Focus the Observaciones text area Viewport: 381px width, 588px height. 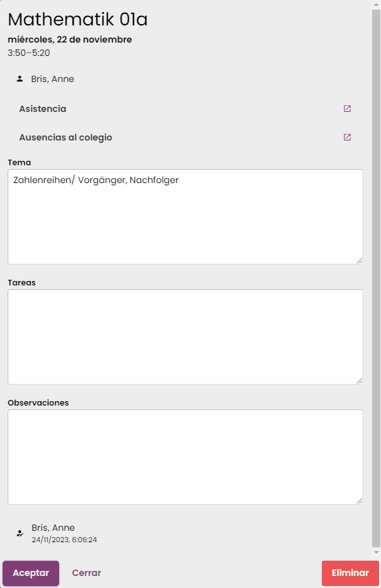[x=185, y=457]
